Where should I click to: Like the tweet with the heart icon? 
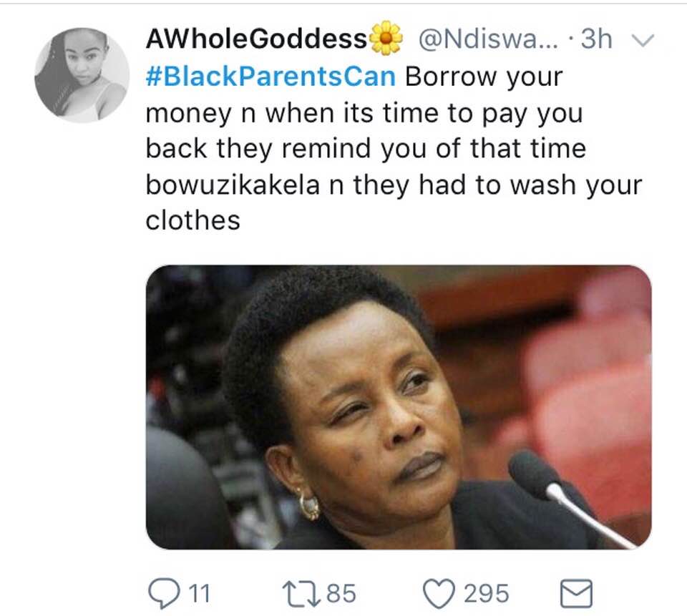[439, 594]
